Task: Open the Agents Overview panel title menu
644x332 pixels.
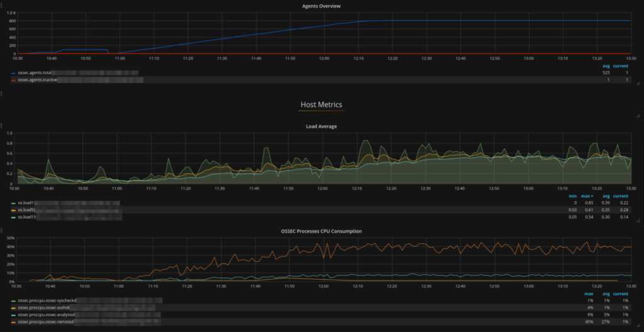Action: point(321,6)
